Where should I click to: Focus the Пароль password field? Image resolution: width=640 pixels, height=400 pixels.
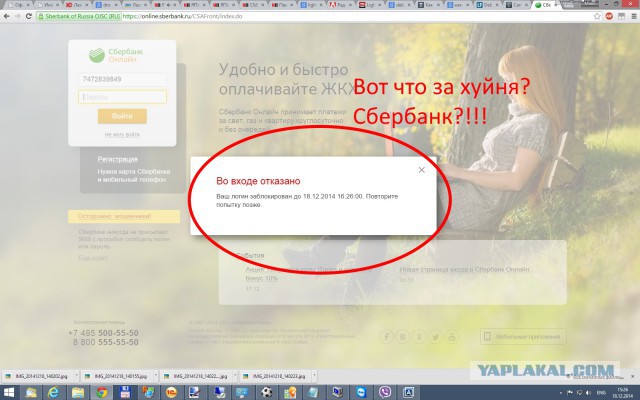[x=122, y=97]
